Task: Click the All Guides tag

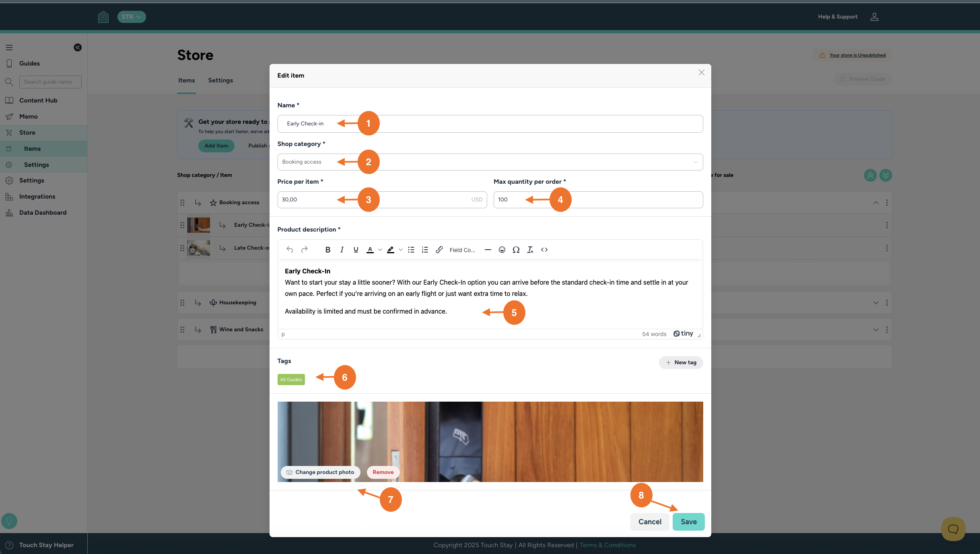Action: click(291, 380)
